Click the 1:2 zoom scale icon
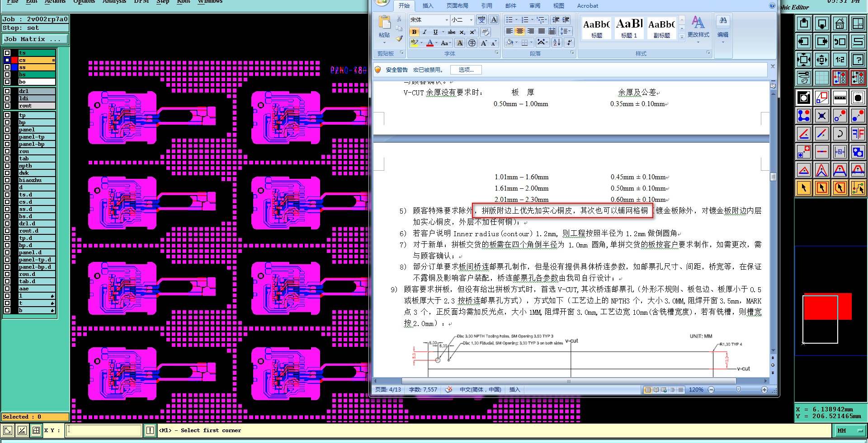Screen dimensions: 868x443 (x=840, y=60)
